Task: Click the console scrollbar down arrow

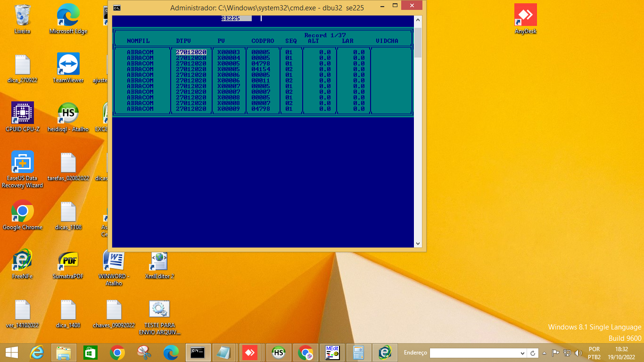Action: pos(418,243)
